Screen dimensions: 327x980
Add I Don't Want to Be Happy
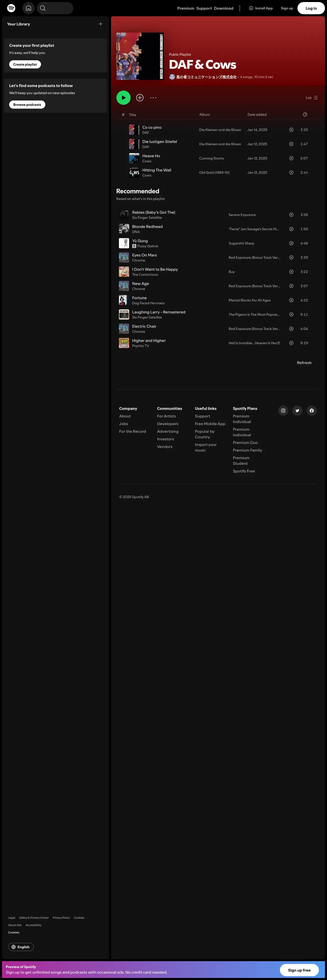tap(291, 272)
